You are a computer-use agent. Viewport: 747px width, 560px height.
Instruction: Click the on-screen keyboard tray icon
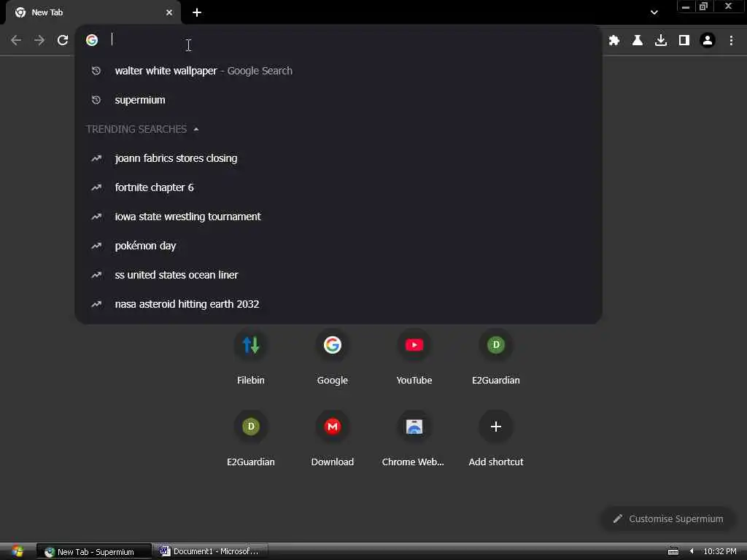pyautogui.click(x=673, y=551)
